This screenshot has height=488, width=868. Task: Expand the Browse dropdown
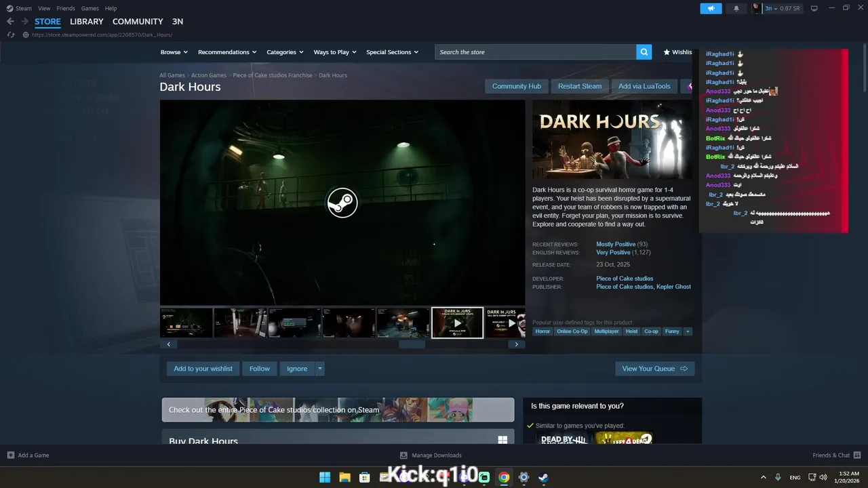[175, 52]
